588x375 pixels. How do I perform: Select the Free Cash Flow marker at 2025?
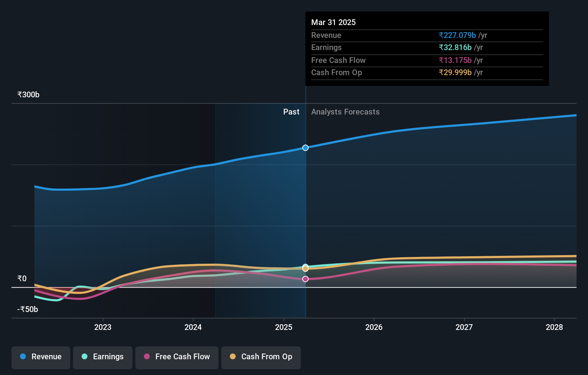coord(305,279)
